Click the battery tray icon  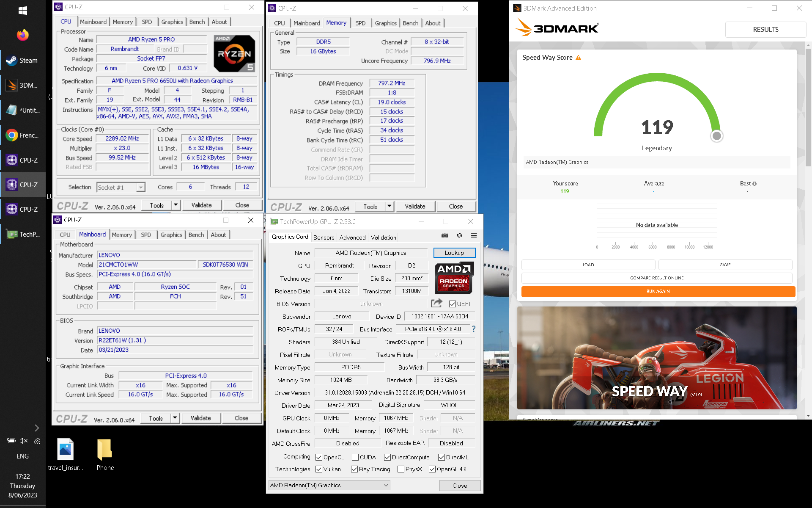coord(11,441)
